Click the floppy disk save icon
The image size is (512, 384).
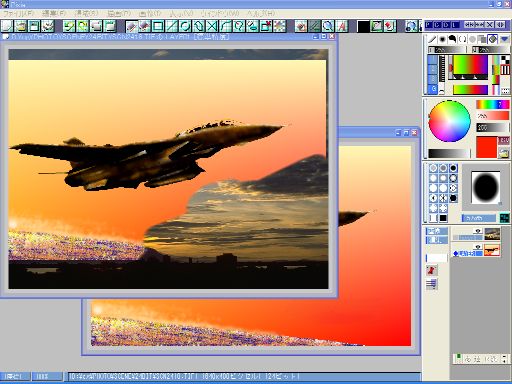[34, 26]
